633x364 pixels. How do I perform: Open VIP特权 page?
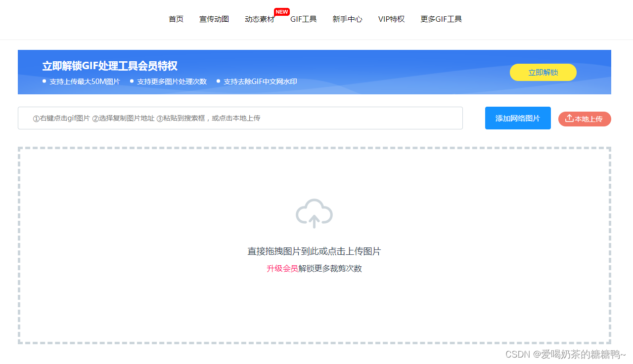[x=391, y=19]
